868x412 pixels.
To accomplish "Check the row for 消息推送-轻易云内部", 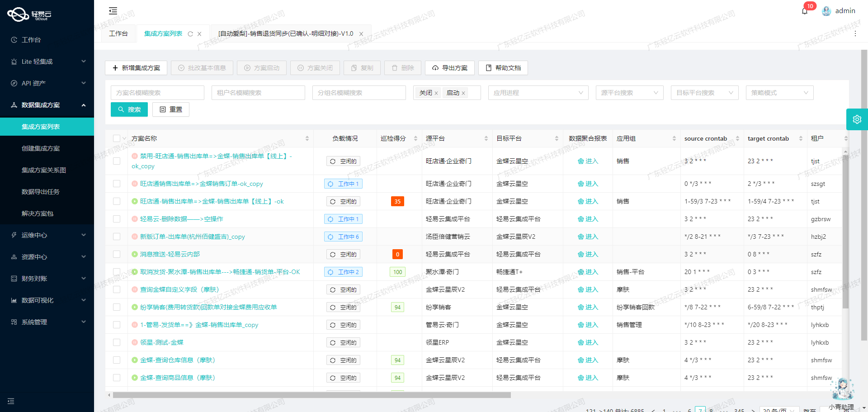I will pyautogui.click(x=117, y=254).
